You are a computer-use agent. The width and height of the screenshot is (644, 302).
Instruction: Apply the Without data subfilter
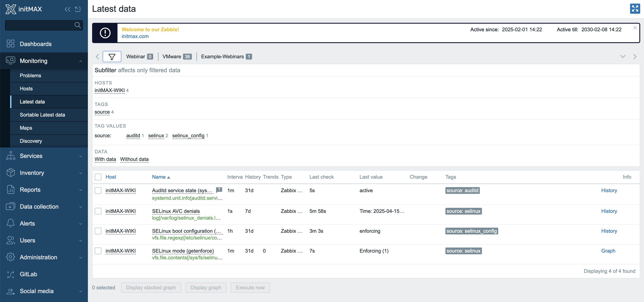tap(134, 159)
